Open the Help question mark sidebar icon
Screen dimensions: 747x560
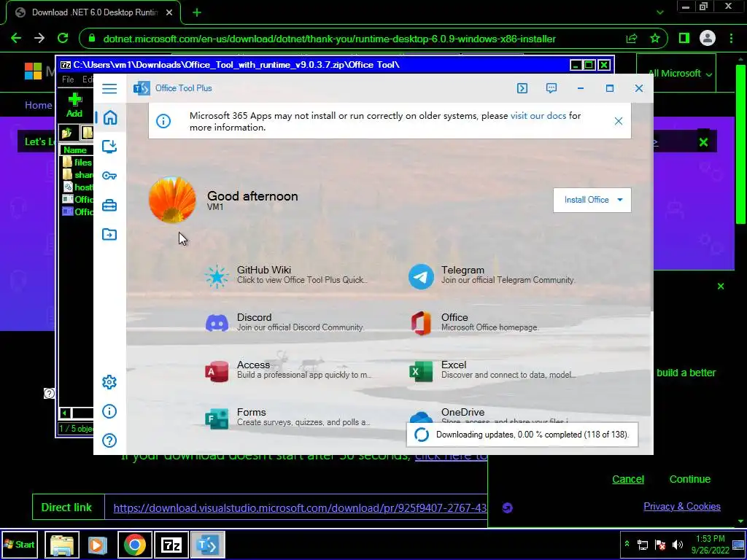pos(109,440)
